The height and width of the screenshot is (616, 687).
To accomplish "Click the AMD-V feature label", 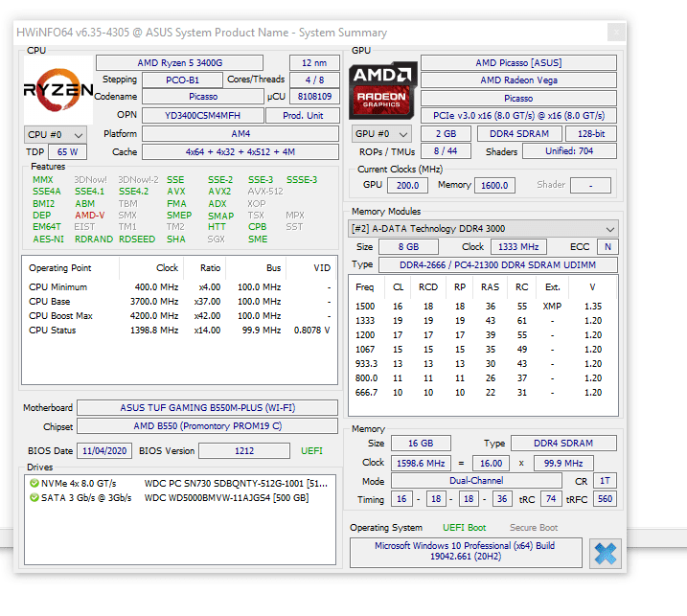I will (x=90, y=216).
